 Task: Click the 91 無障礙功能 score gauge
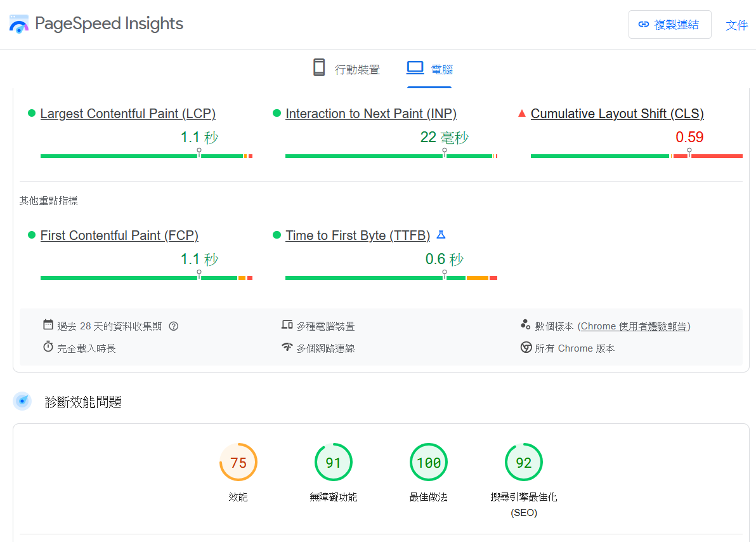pos(333,463)
